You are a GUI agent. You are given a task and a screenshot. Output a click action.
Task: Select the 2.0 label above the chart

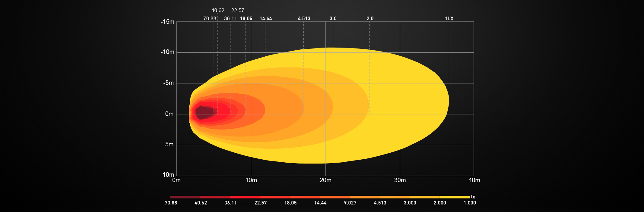coord(370,18)
